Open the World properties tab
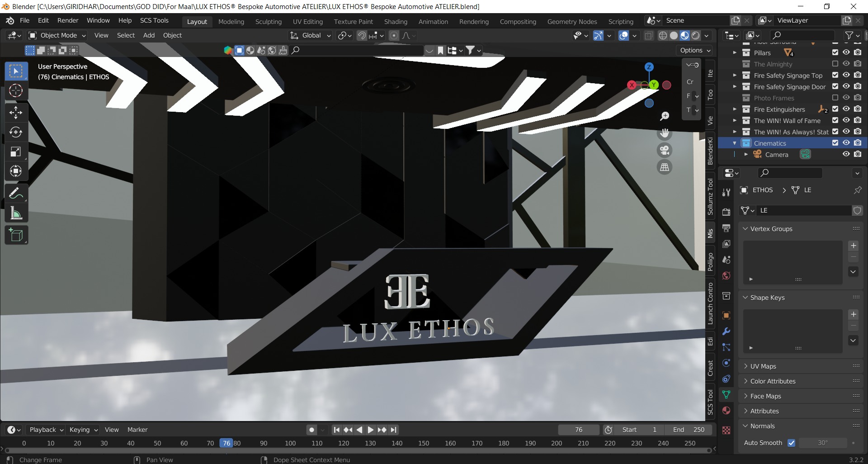The height and width of the screenshot is (464, 868). 726,276
